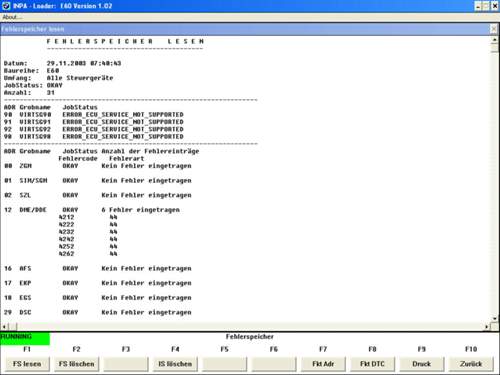The image size is (500, 375).
Task: Click the horizontal scrollbar left arrow
Action: tap(4, 327)
